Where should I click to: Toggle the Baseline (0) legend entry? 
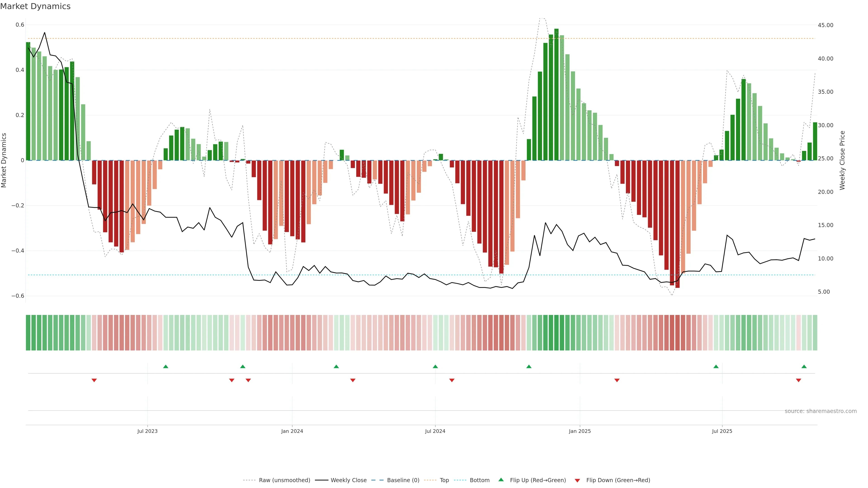(403, 480)
